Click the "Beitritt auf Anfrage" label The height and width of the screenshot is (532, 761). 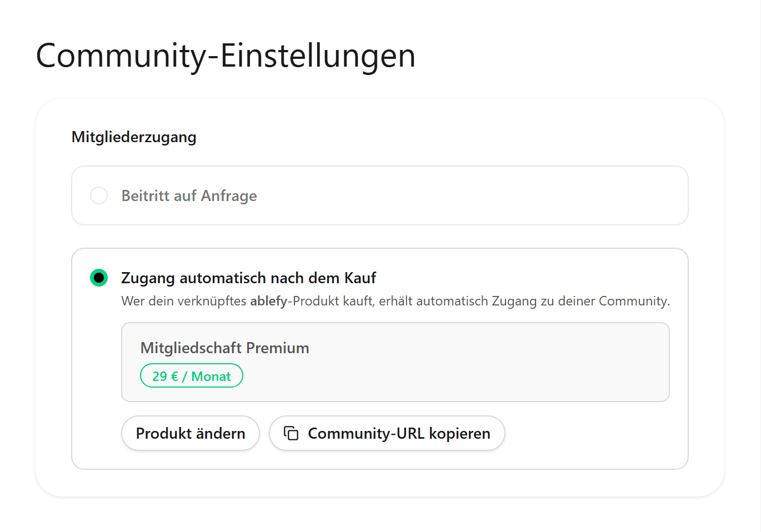tap(189, 195)
